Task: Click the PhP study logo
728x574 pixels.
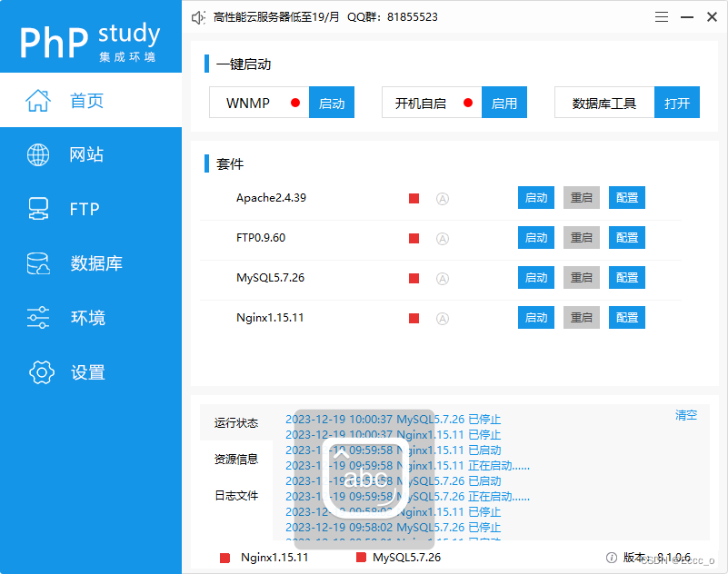Action: point(90,42)
